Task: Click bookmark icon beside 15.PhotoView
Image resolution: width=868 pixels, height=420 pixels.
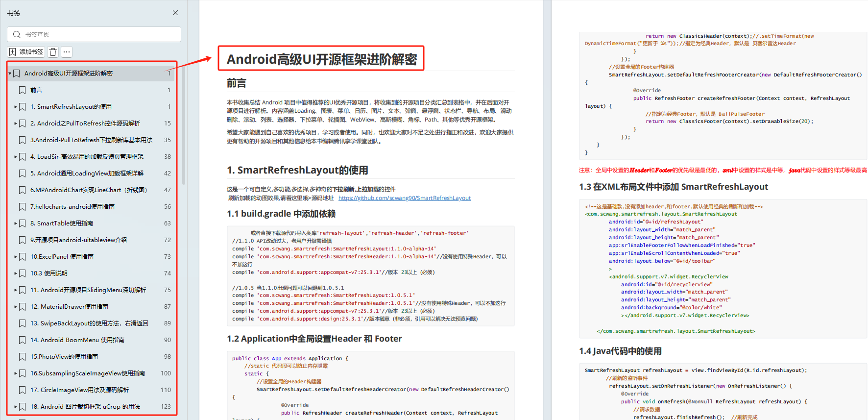Action: click(22, 357)
